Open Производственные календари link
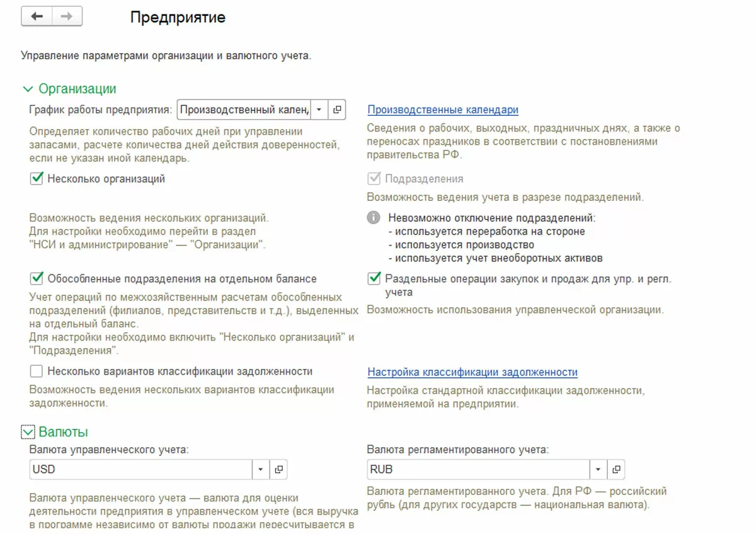 coord(443,110)
